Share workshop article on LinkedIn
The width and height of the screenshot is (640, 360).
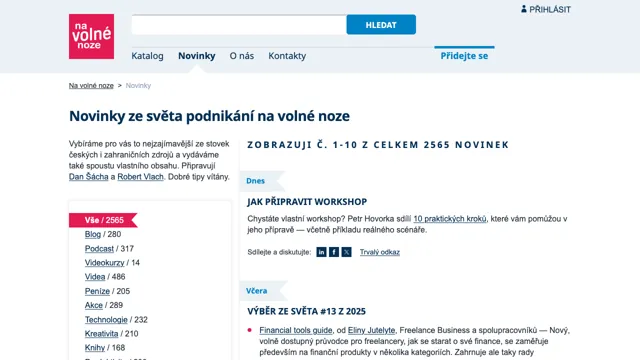(x=321, y=252)
